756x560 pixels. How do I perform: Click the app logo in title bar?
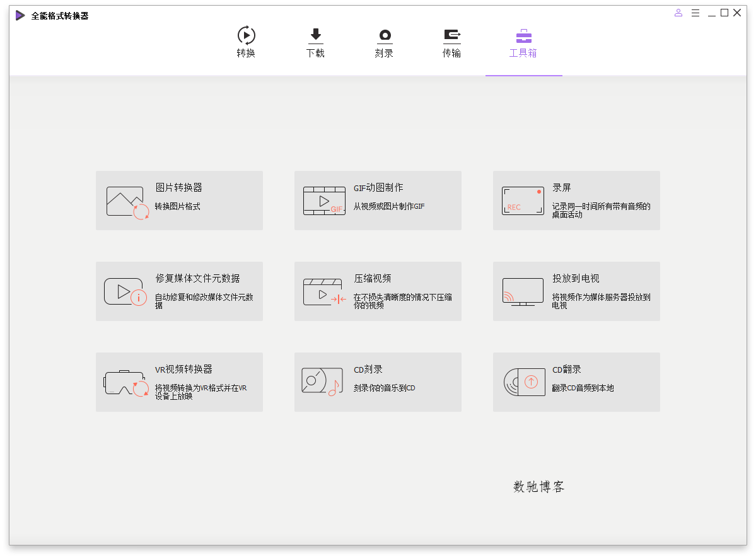pos(20,15)
